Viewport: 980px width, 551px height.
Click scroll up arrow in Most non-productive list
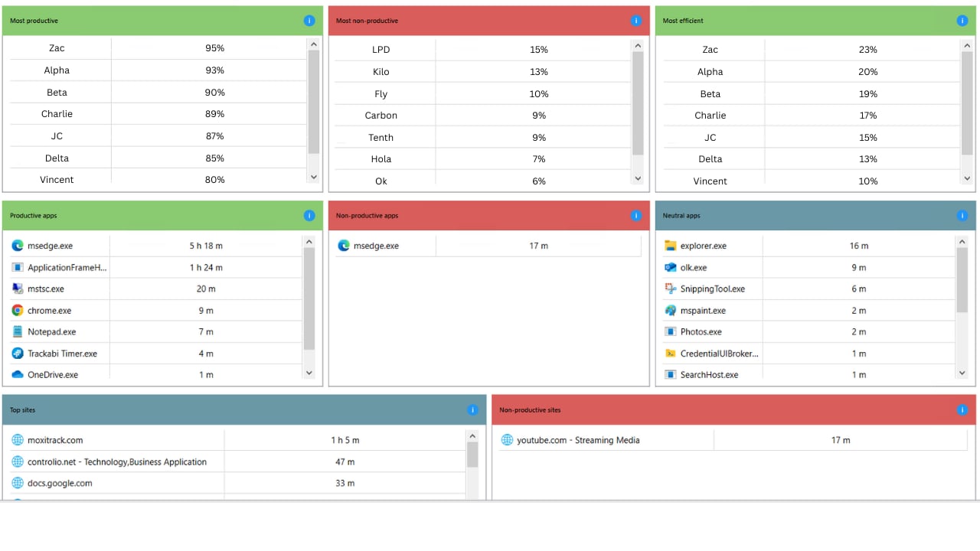pyautogui.click(x=639, y=46)
